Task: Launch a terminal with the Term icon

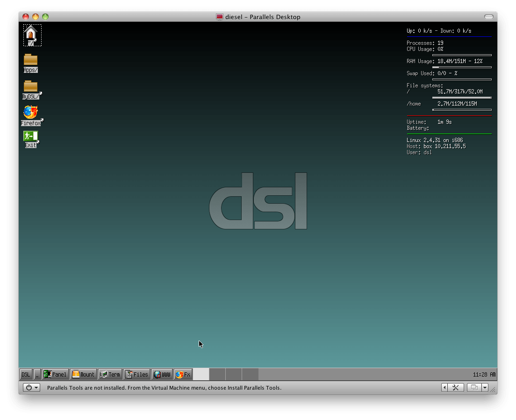Action: tap(110, 374)
